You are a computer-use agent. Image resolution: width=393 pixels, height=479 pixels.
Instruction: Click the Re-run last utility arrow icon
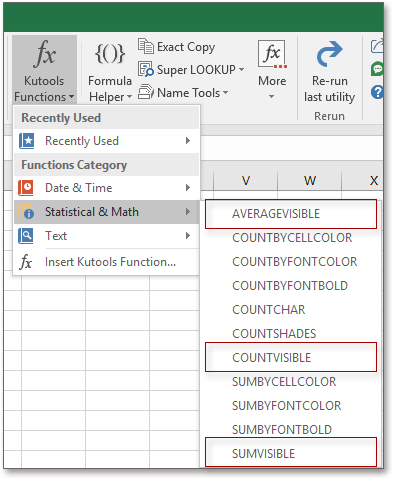pyautogui.click(x=329, y=53)
